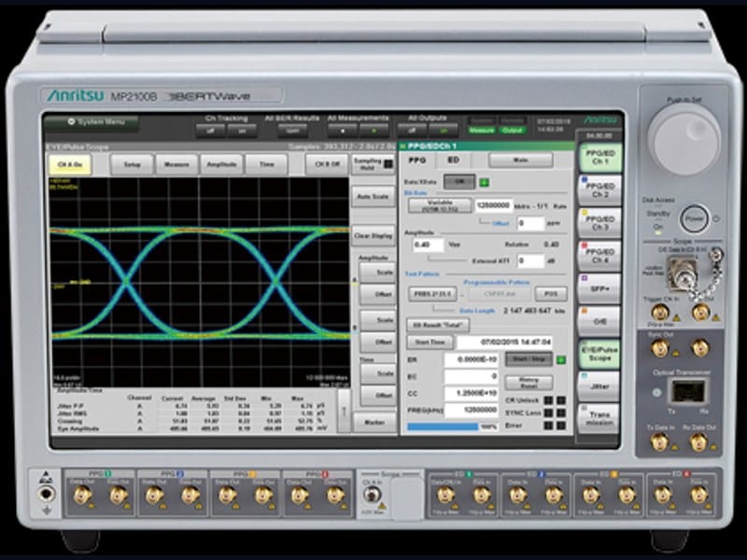This screenshot has width=747, height=560.
Task: Select PPG/ED Ch 1 side button
Action: [x=599, y=158]
